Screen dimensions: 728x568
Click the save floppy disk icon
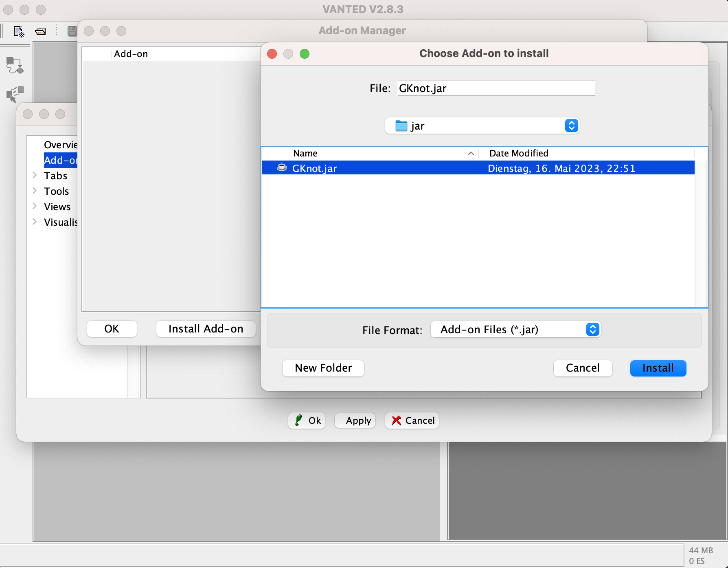click(72, 31)
